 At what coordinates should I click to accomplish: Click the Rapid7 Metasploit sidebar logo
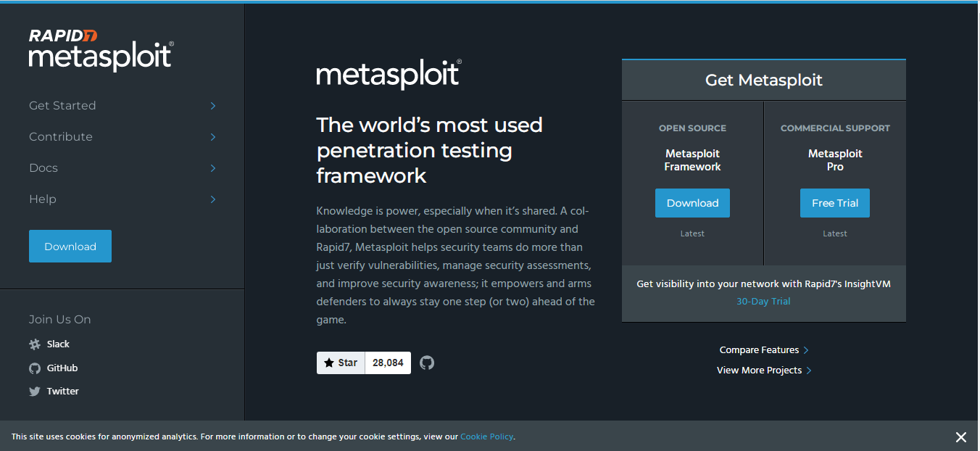101,50
